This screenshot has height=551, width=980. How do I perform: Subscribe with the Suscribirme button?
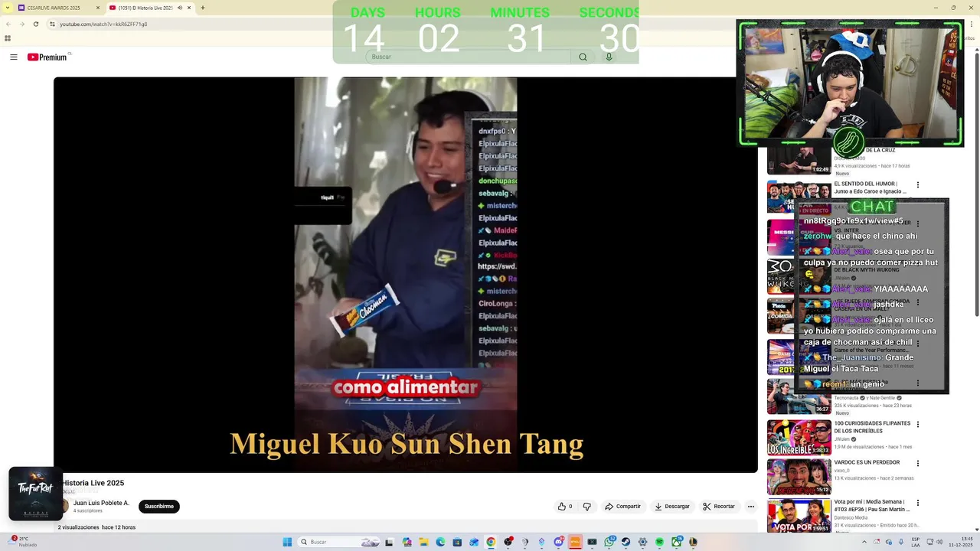(159, 506)
